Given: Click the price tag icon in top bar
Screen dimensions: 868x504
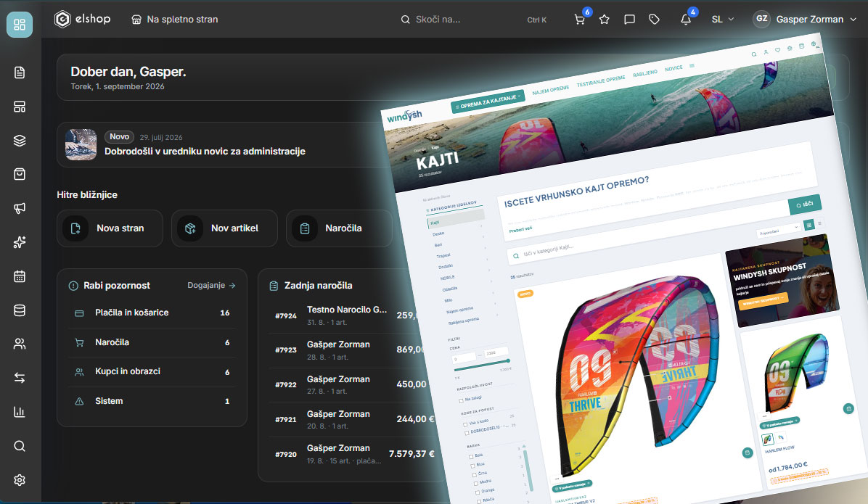Looking at the screenshot, I should pos(655,20).
